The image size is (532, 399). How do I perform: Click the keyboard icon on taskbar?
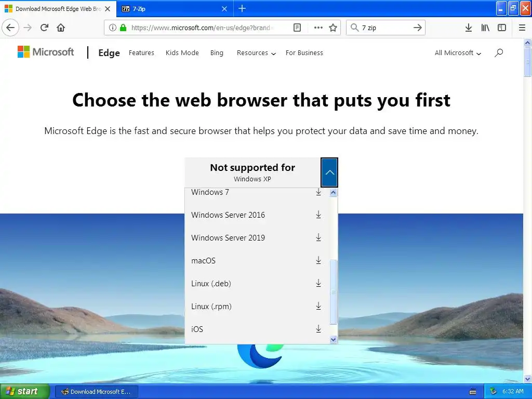click(473, 392)
